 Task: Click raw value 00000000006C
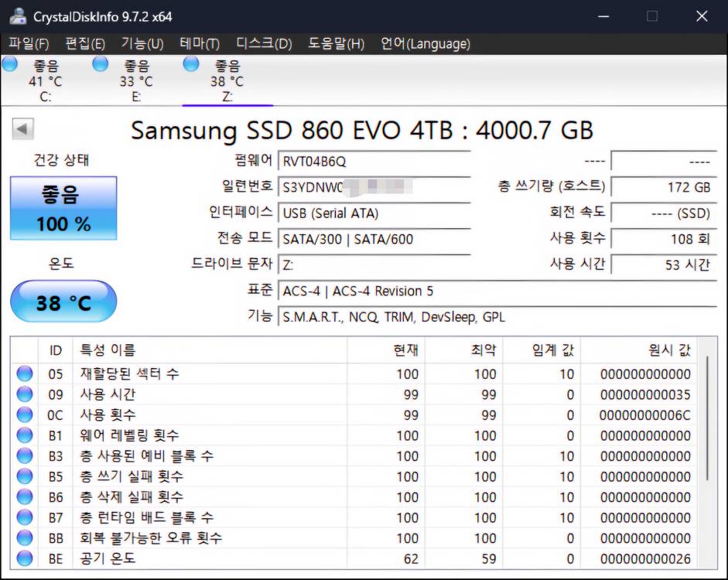(645, 415)
